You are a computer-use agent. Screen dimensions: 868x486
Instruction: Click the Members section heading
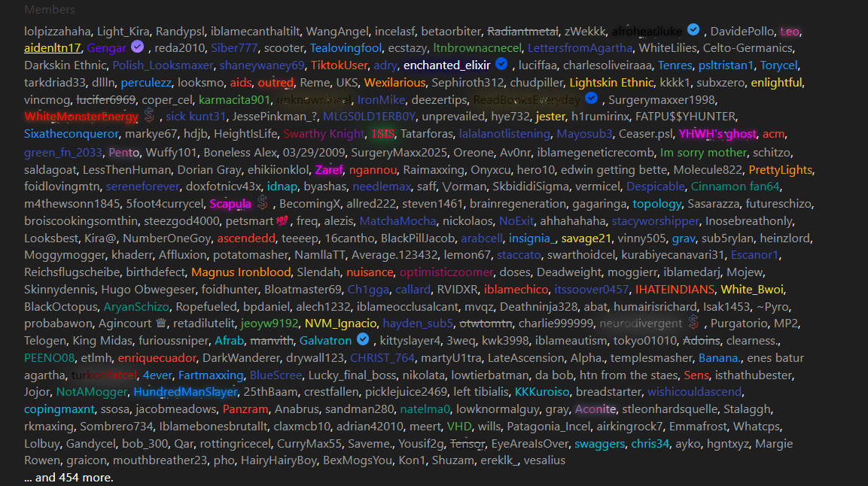[x=50, y=10]
